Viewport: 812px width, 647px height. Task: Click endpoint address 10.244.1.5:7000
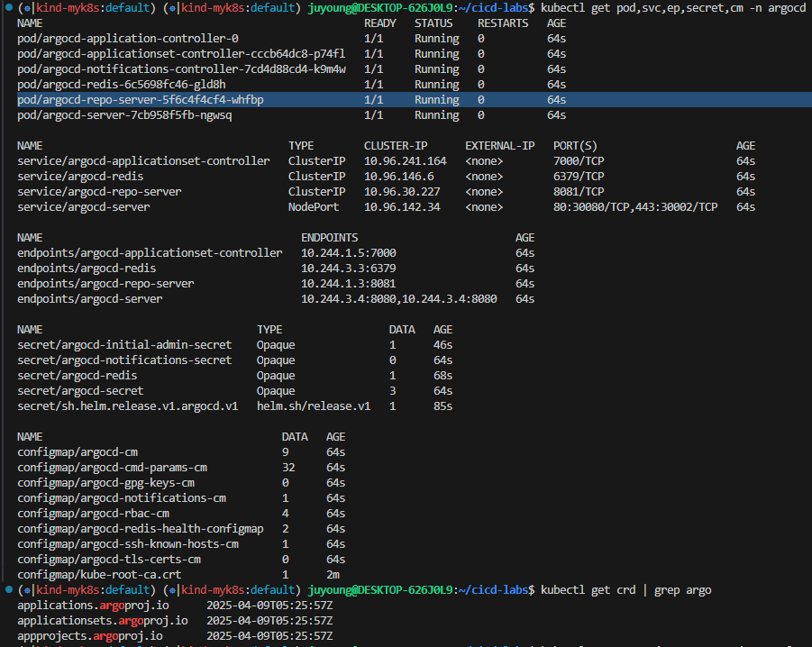tap(349, 253)
